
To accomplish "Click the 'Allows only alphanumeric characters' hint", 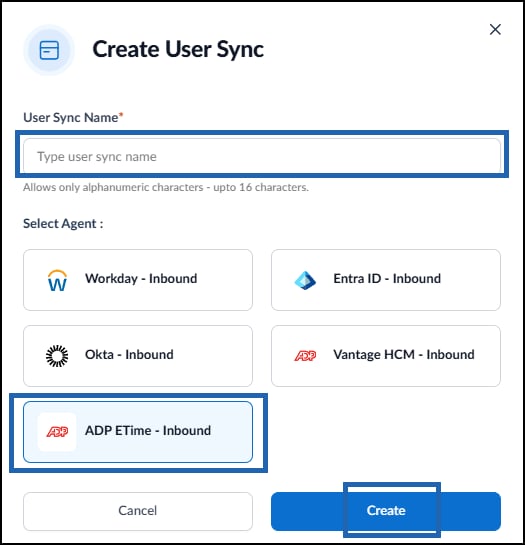I will 165,187.
